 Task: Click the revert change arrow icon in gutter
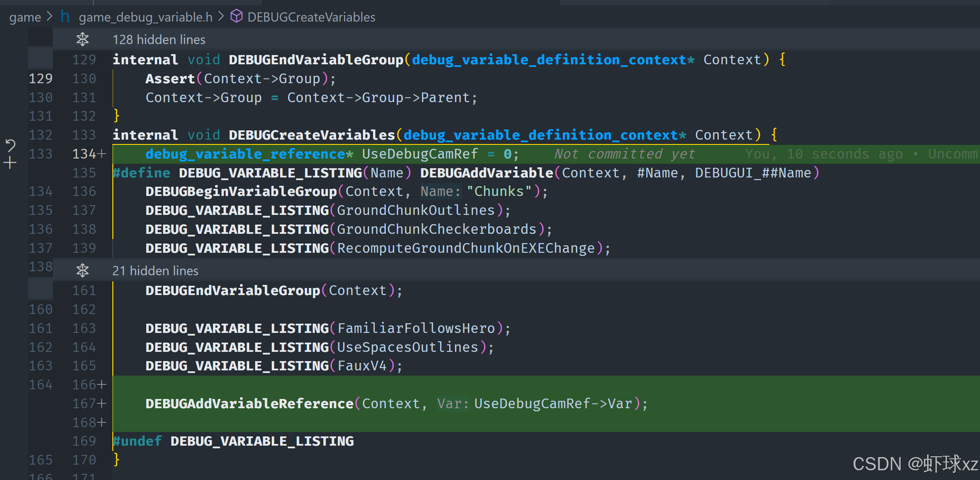point(10,145)
